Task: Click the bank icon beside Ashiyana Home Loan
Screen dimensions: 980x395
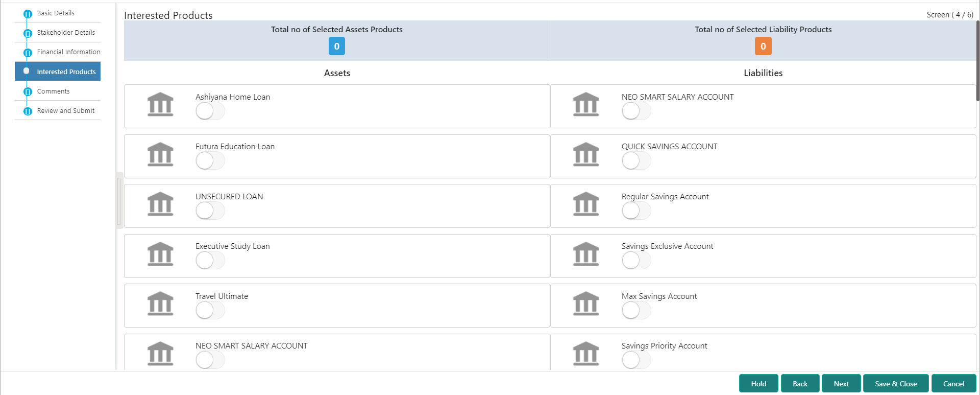Action: point(160,104)
